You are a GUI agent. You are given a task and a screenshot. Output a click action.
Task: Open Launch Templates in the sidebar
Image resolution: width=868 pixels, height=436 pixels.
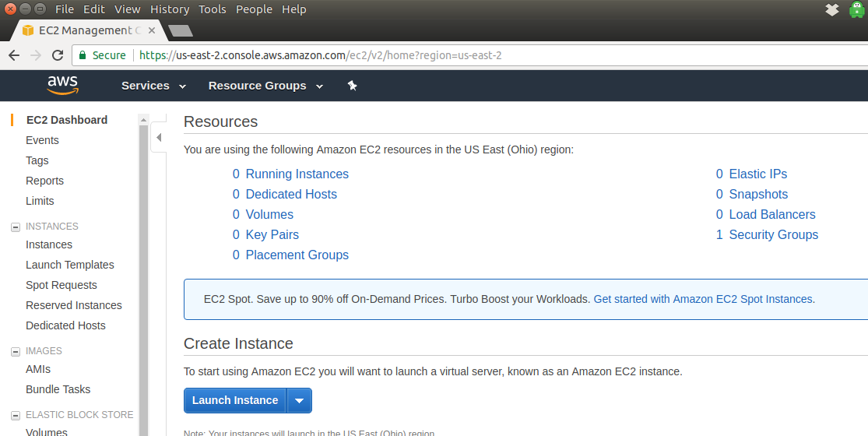70,265
